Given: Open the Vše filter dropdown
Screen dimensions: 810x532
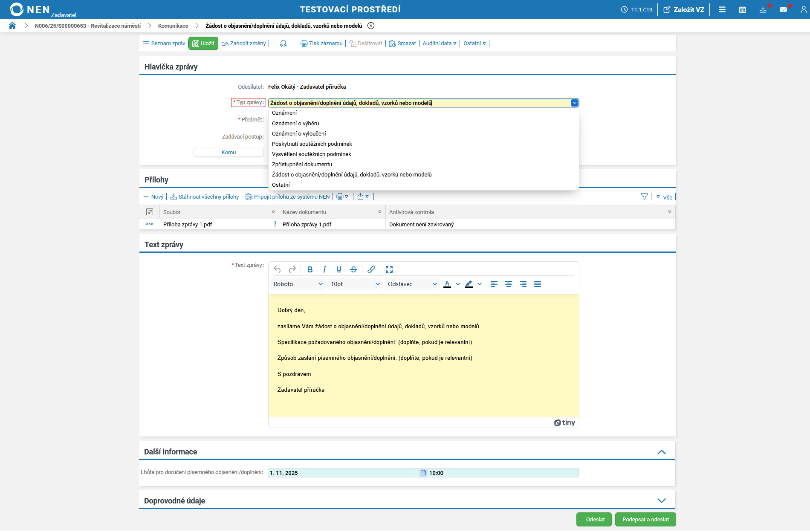Looking at the screenshot, I should tap(664, 197).
